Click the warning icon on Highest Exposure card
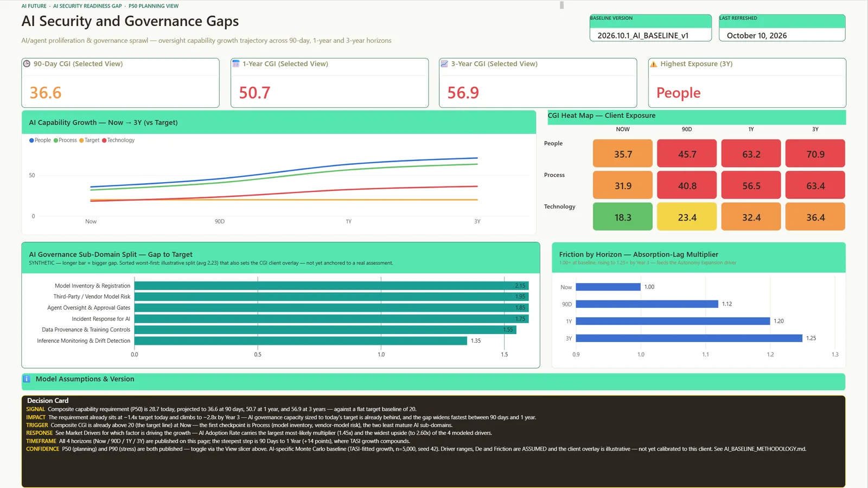The height and width of the screenshot is (488, 868). click(x=654, y=64)
